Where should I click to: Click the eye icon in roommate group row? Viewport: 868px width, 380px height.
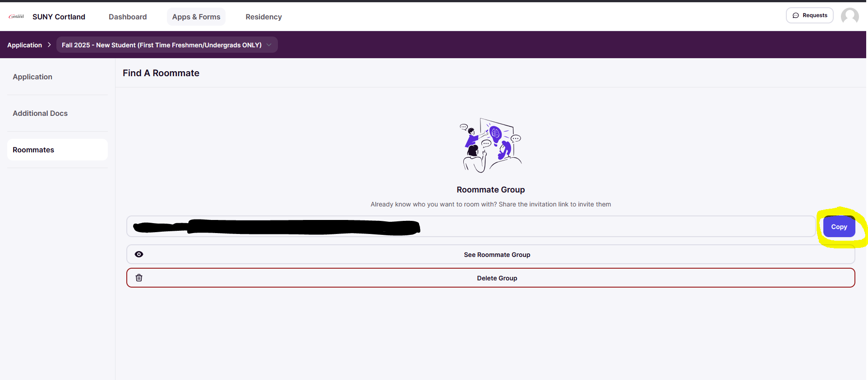tap(139, 255)
